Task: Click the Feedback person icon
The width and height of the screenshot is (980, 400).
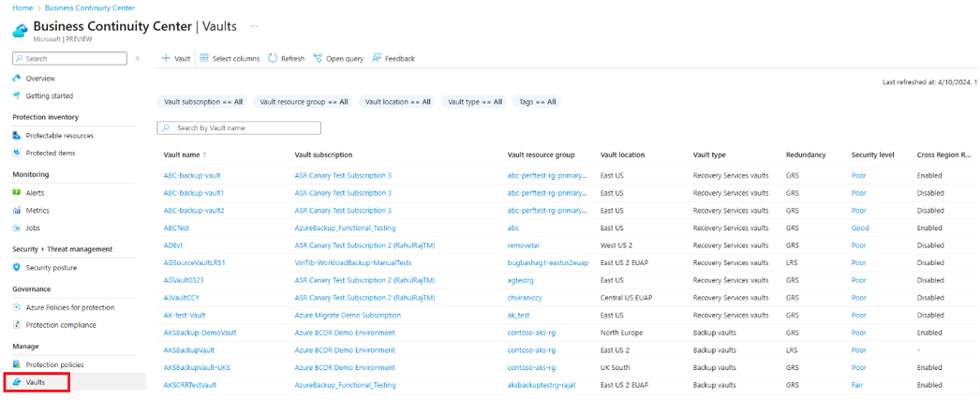Action: (x=377, y=58)
